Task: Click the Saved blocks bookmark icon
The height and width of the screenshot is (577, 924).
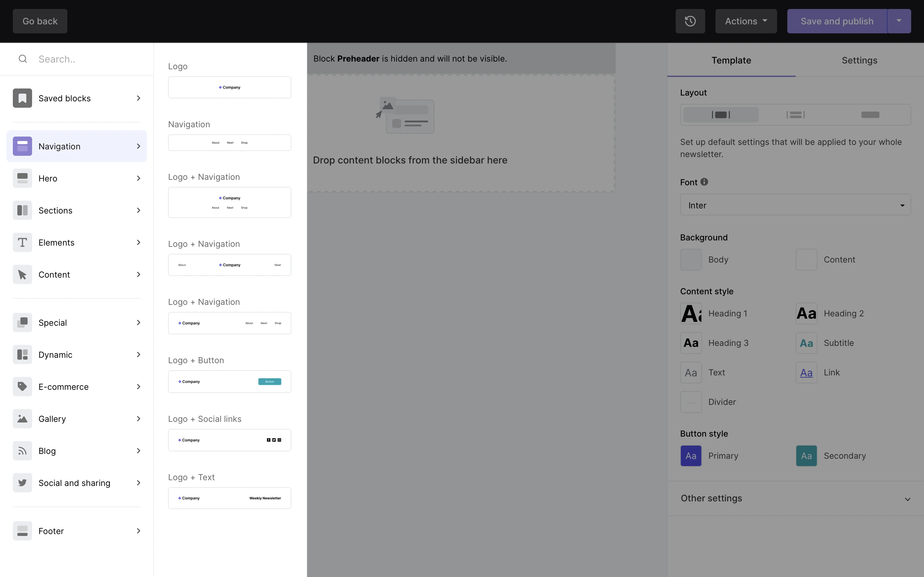Action: [22, 98]
